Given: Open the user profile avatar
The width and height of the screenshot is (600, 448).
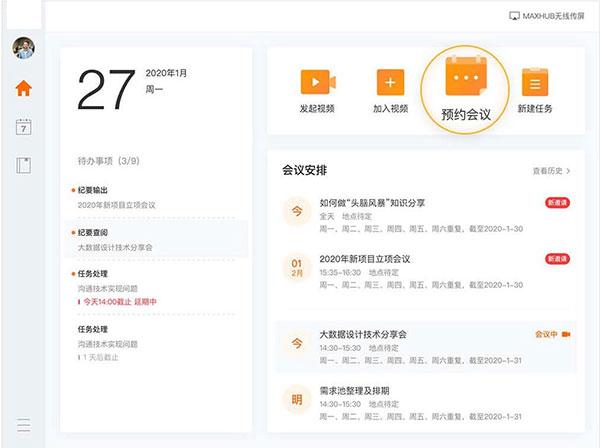Looking at the screenshot, I should click(x=23, y=48).
